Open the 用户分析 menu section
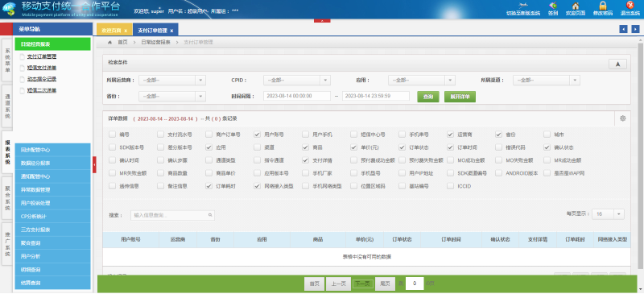This screenshot has width=644, height=294. (52, 256)
